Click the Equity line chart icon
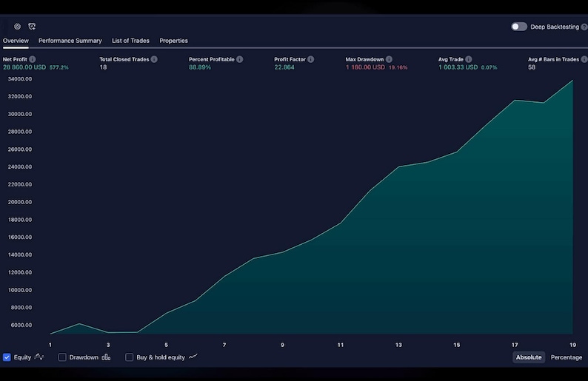 point(39,357)
